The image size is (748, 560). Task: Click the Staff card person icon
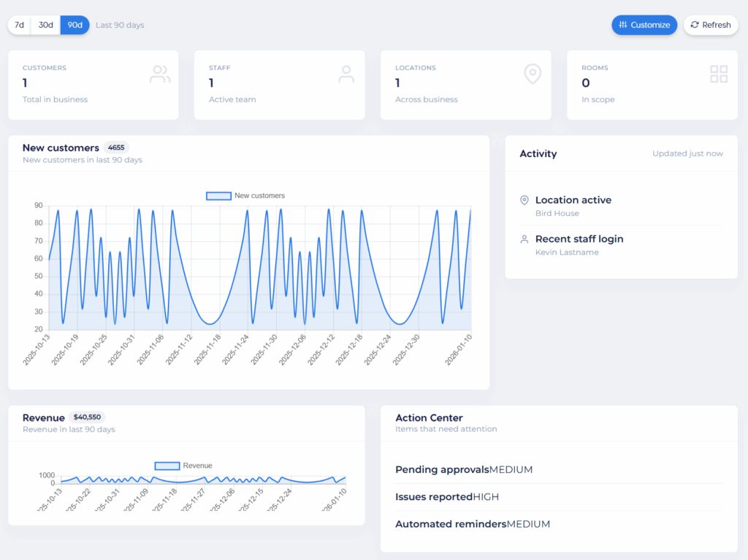click(x=346, y=74)
